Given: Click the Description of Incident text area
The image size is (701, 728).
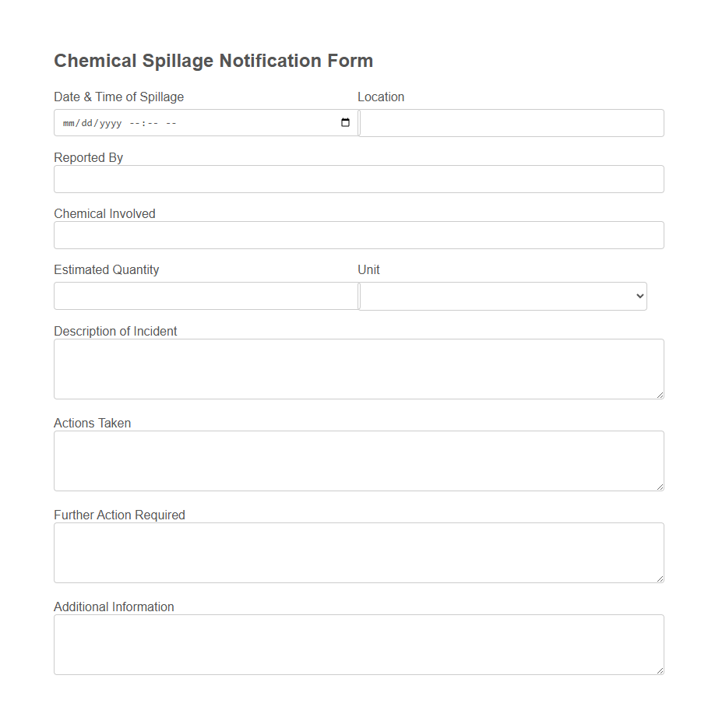Looking at the screenshot, I should click(x=358, y=368).
